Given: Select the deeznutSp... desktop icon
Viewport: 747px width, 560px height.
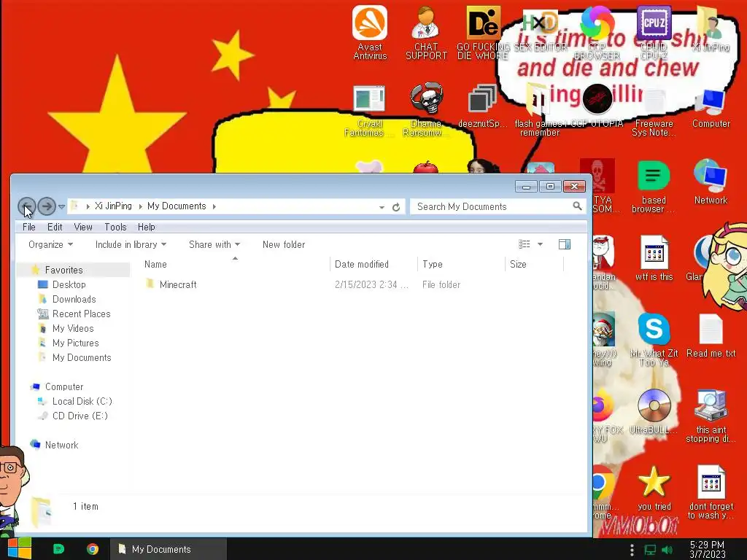Looking at the screenshot, I should pos(482,106).
